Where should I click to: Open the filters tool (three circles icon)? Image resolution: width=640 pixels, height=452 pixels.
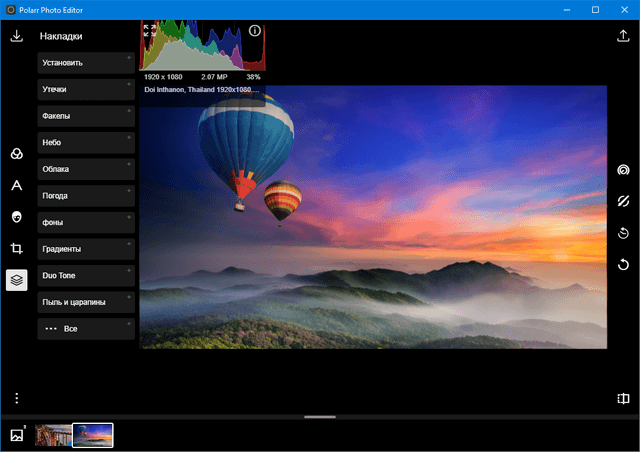coord(16,154)
